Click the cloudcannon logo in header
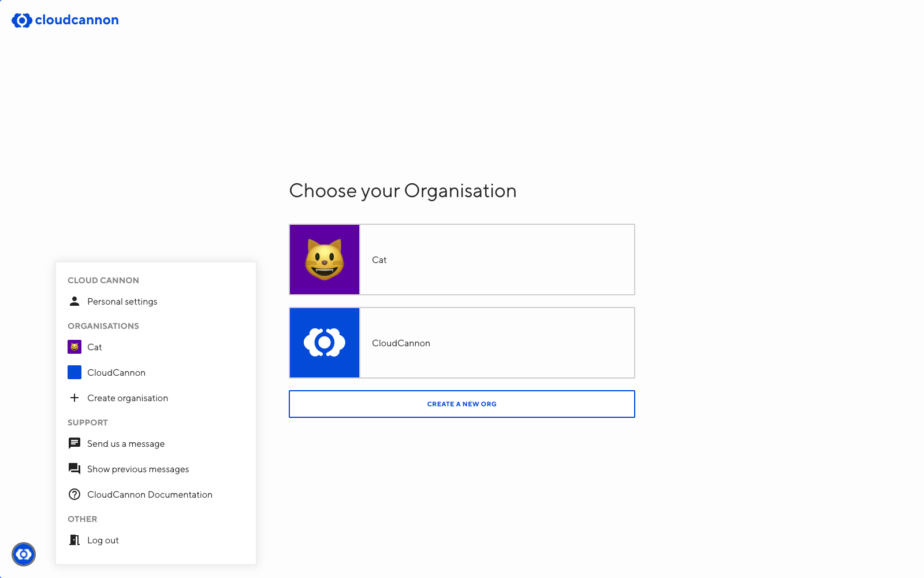 coord(65,20)
